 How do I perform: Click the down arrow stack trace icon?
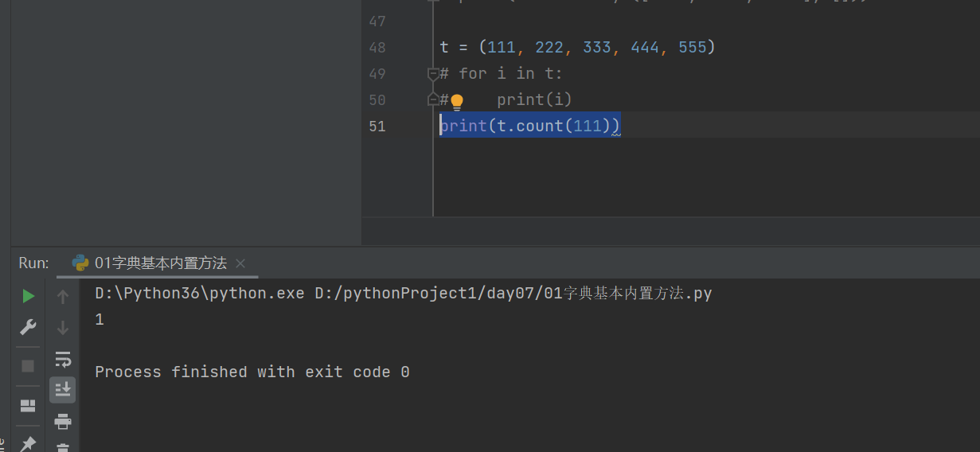(63, 327)
